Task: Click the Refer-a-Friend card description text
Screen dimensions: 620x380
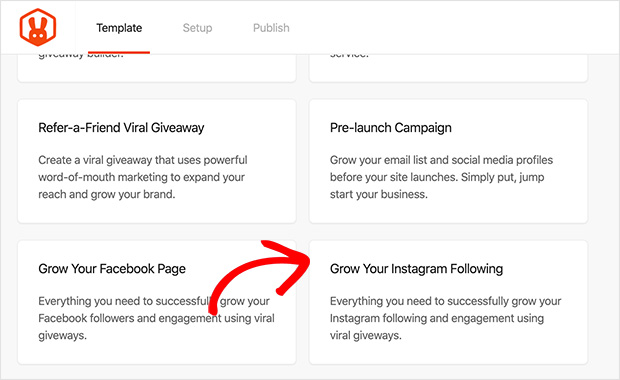Action: click(143, 177)
